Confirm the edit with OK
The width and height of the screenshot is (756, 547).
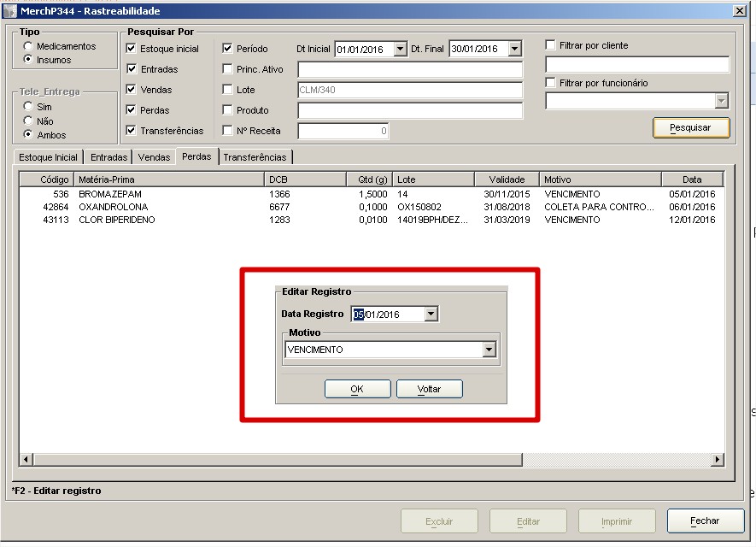tap(357, 389)
